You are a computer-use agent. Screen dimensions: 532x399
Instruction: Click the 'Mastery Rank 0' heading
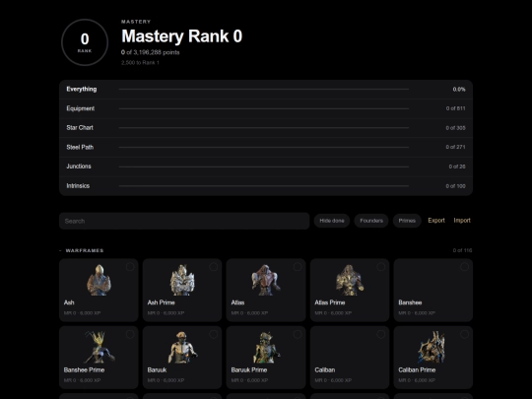[x=182, y=36]
